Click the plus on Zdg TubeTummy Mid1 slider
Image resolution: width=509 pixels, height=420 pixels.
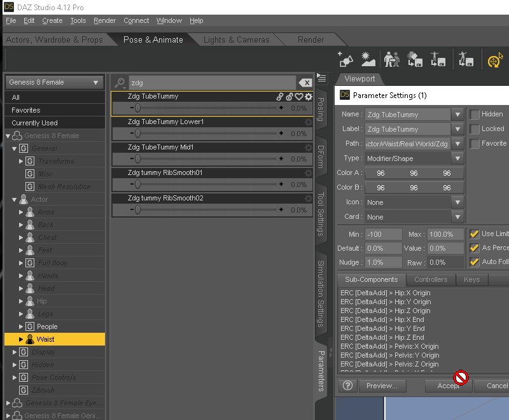(281, 158)
